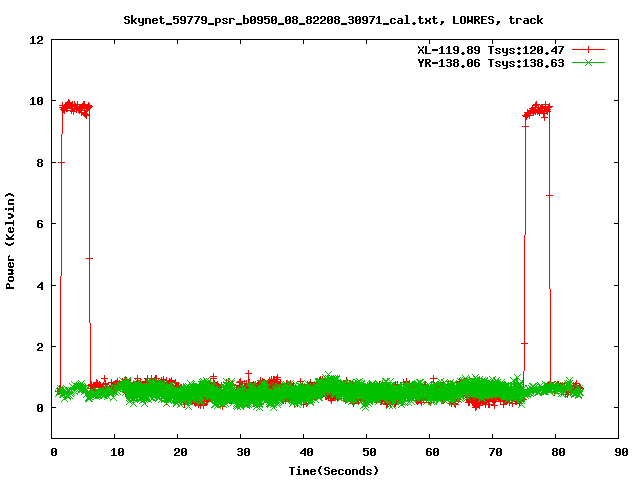
Task: Click the x-axis tick label '50'
Action: point(369,452)
